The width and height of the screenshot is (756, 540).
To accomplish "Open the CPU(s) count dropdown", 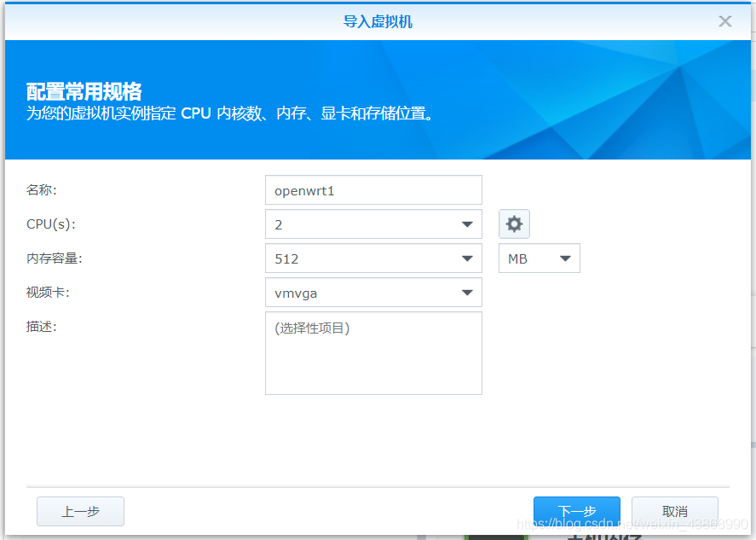I will pos(373,224).
